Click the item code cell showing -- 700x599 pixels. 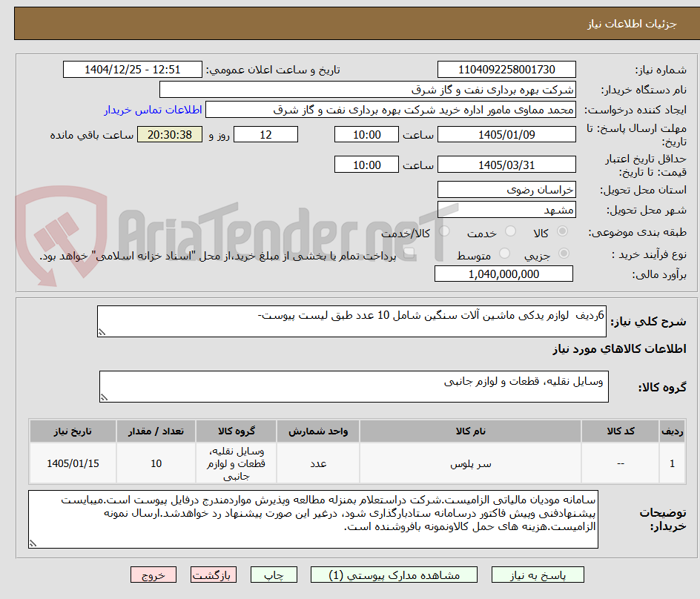[620, 464]
